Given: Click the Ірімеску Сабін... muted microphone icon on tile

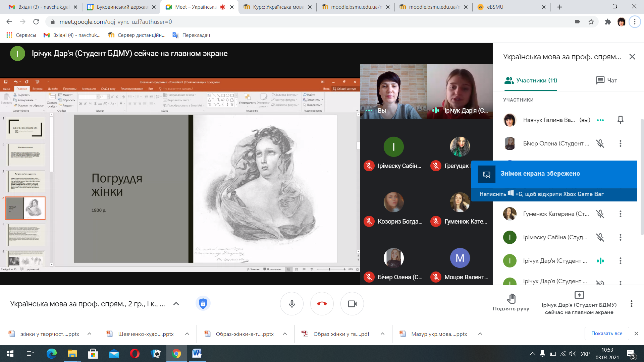Looking at the screenshot, I should pos(369,166).
